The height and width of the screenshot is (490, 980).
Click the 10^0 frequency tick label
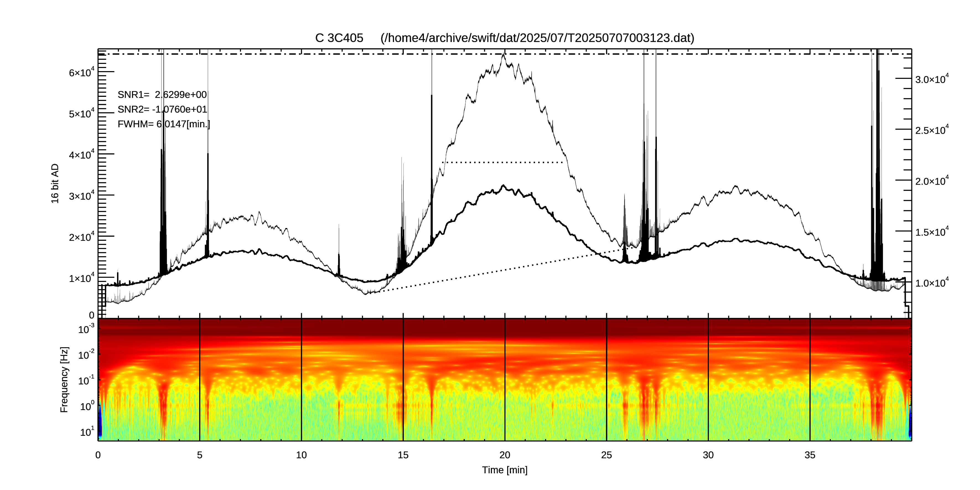(87, 406)
